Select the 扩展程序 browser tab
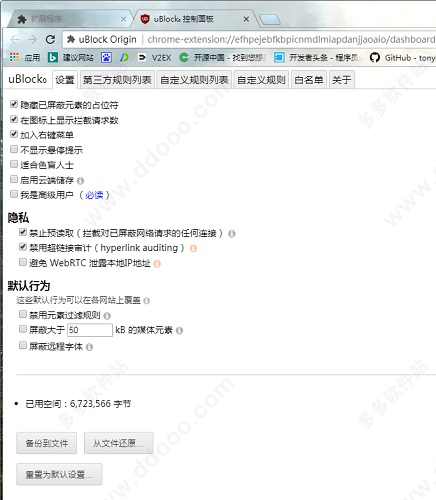This screenshot has width=436, height=500. (x=70, y=19)
